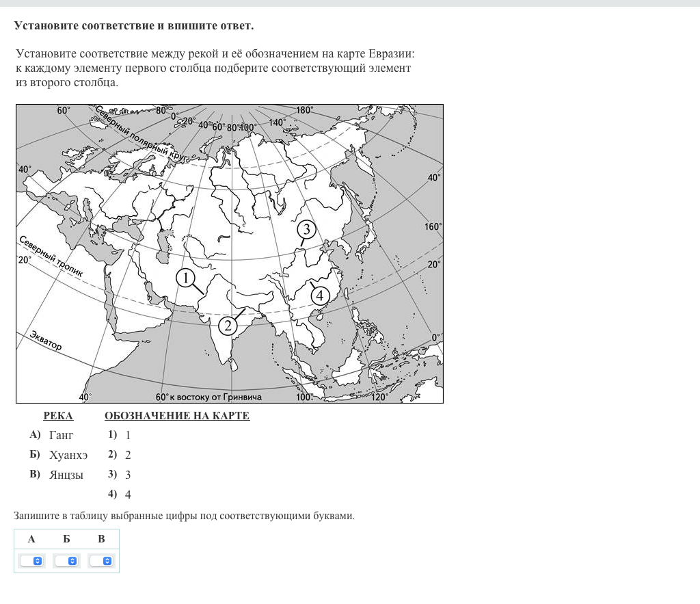This screenshot has height=604, width=700.
Task: Click the bold task heading text
Action: 134,26
